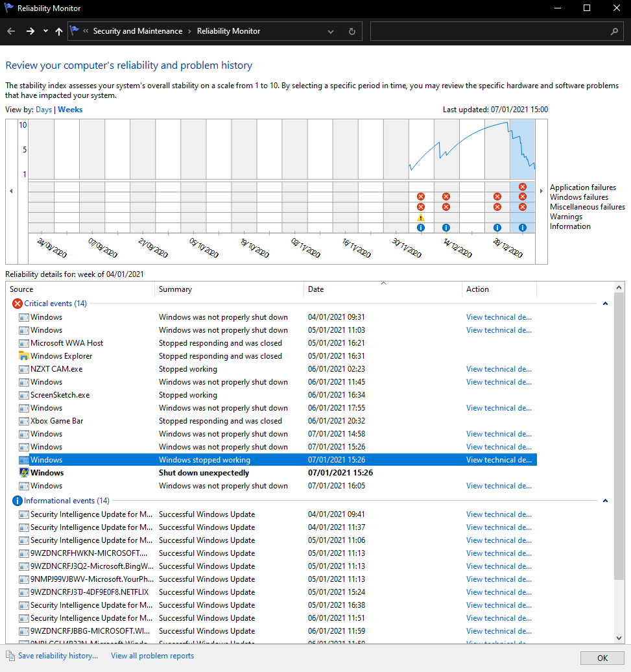Image resolution: width=631 pixels, height=672 pixels.
Task: Click the Critical events red X icon
Action: tap(17, 304)
